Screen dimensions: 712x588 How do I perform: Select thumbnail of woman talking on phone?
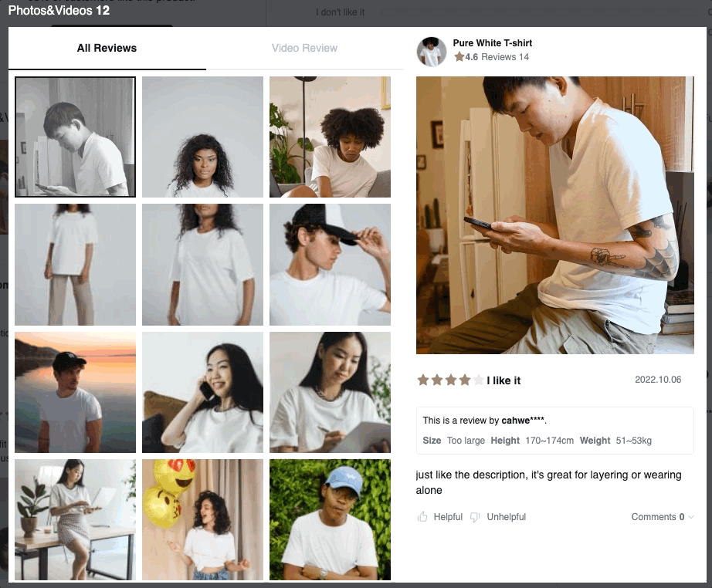click(202, 392)
